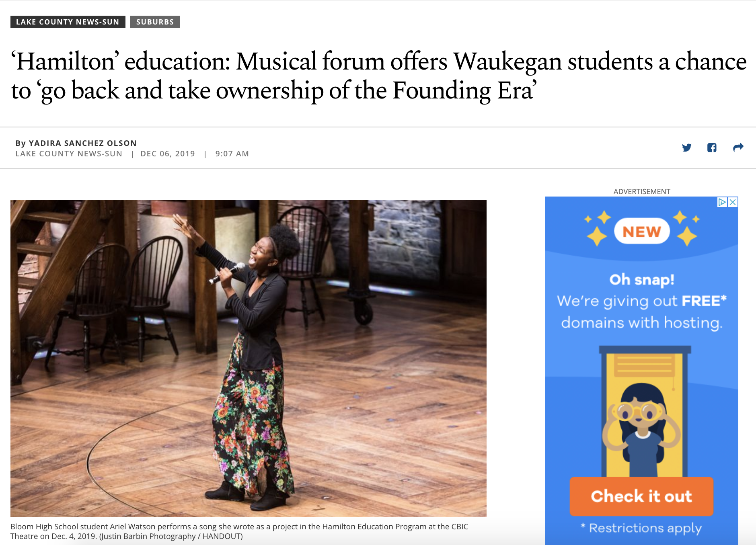The width and height of the screenshot is (756, 545).
Task: Click the NEW badge in the ad
Action: 642,231
